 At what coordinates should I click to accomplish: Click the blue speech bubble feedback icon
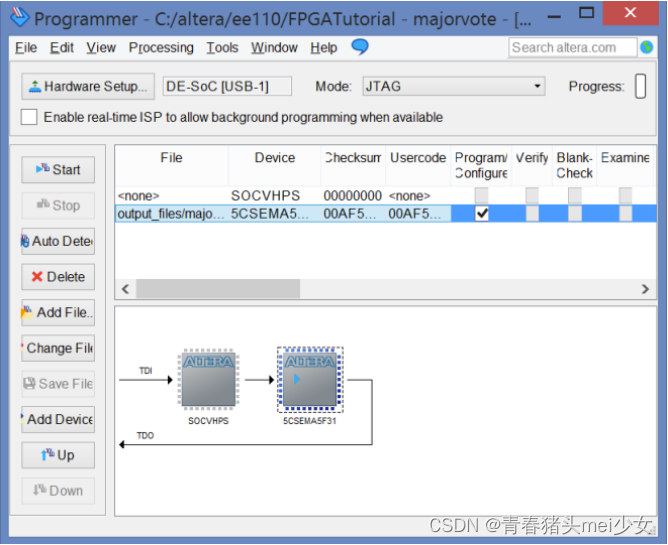coord(360,46)
